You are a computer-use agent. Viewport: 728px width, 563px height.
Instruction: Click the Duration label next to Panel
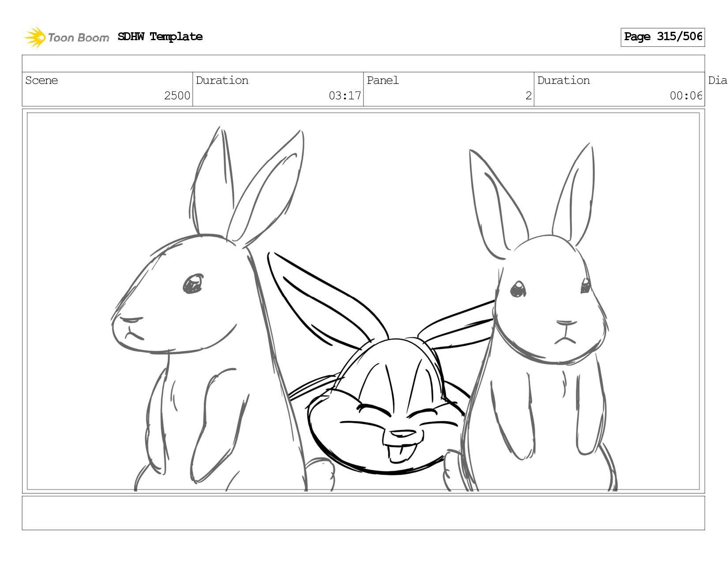point(563,80)
